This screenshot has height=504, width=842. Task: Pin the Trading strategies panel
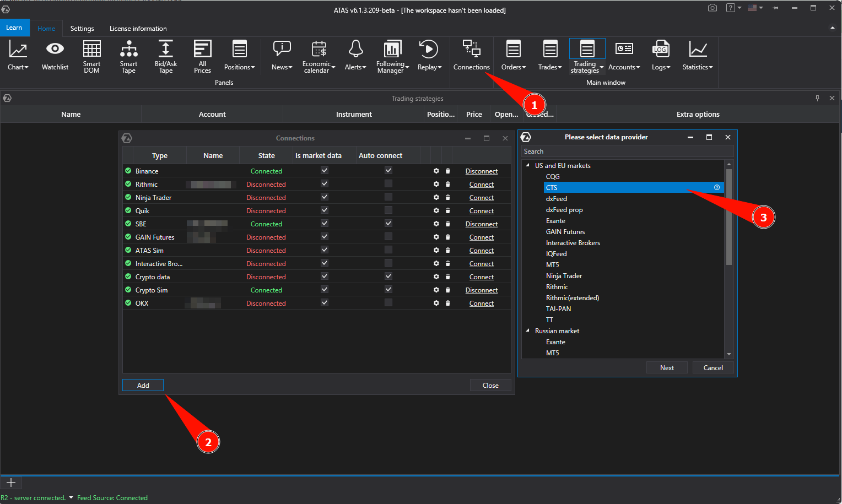(x=817, y=98)
